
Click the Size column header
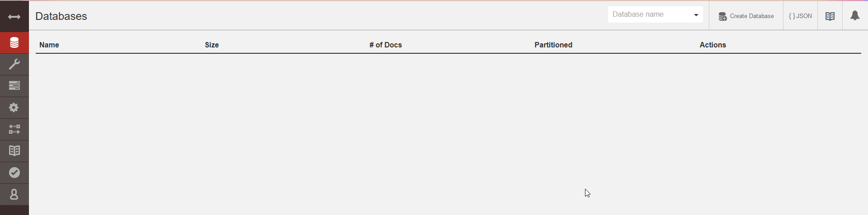click(212, 45)
